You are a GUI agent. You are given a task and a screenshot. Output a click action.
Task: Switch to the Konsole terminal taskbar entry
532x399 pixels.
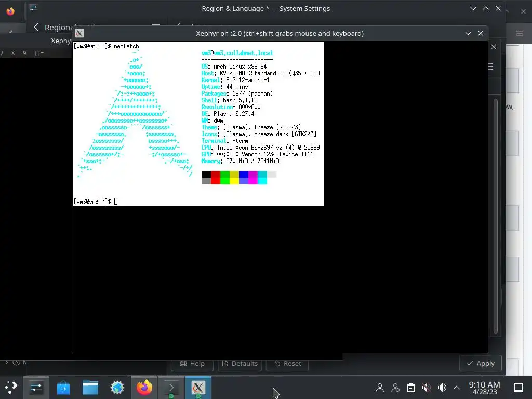171,388
